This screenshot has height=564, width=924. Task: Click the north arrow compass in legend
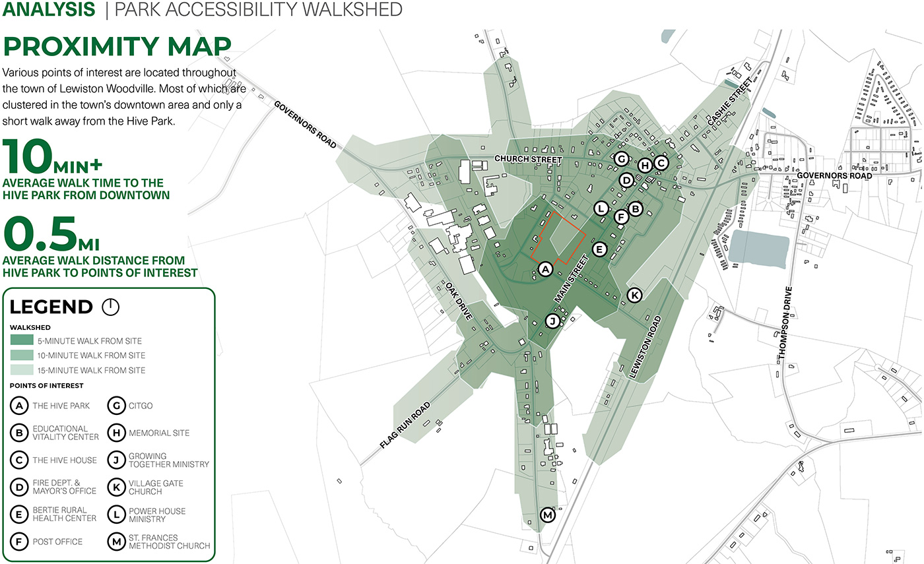click(110, 307)
